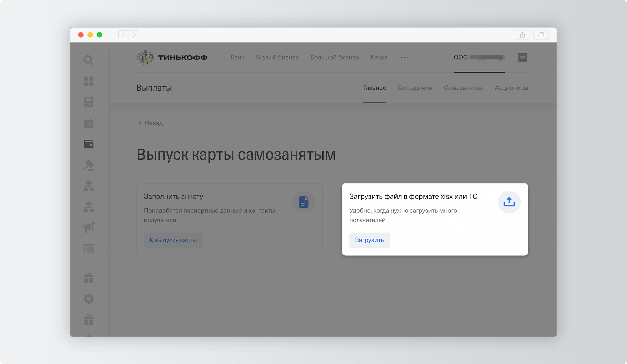Screen dimensions: 627x364
Task: Click the blue upload file icon
Action: click(x=509, y=202)
